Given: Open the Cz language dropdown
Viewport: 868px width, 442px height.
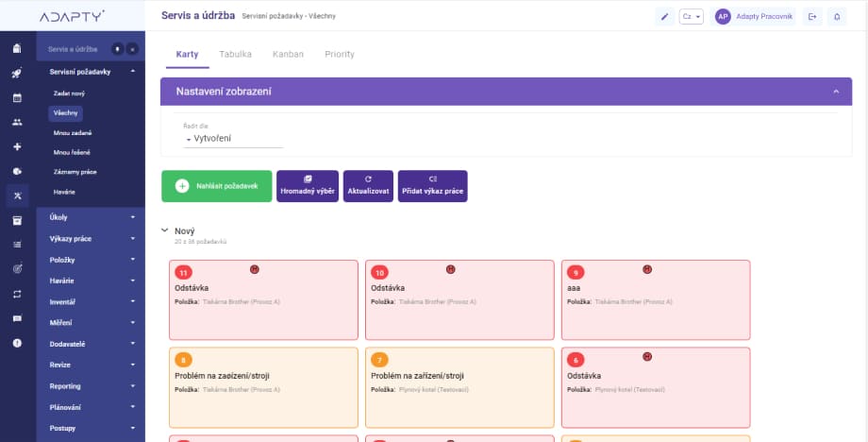Looking at the screenshot, I should (x=692, y=17).
